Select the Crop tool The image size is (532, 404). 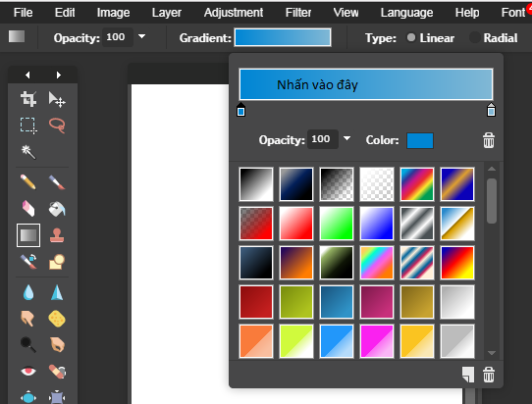pos(28,99)
